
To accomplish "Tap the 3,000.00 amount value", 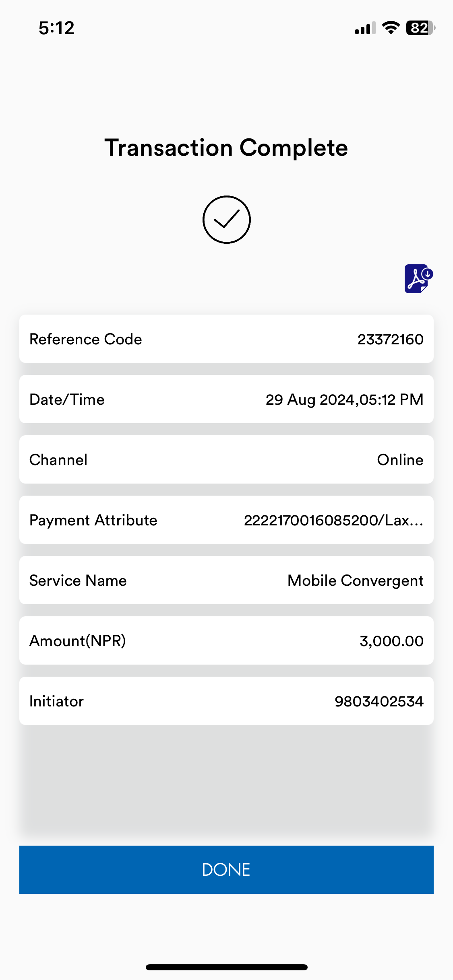I will [x=391, y=641].
